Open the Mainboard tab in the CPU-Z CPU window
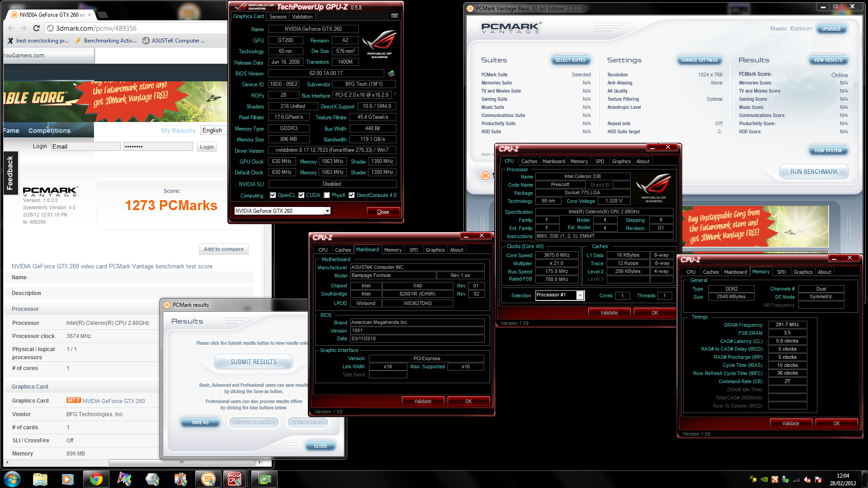This screenshot has width=868, height=488. (x=553, y=161)
